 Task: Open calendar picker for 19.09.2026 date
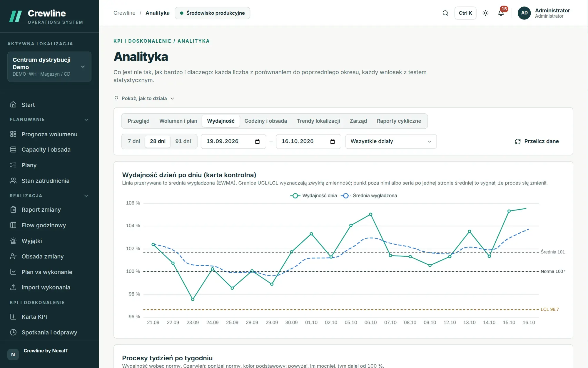pos(257,142)
